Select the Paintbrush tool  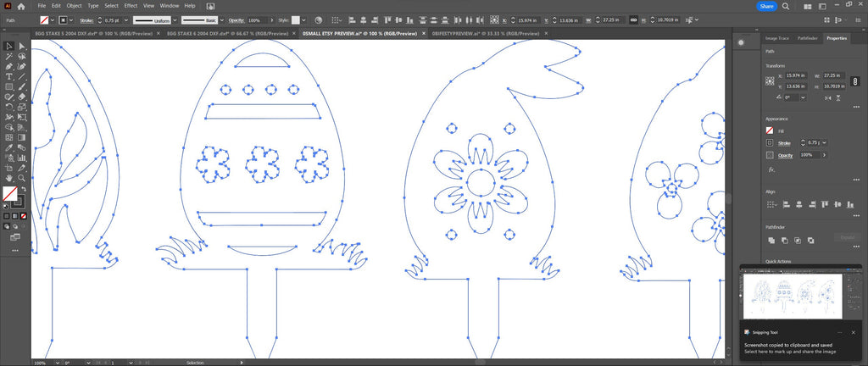22,86
